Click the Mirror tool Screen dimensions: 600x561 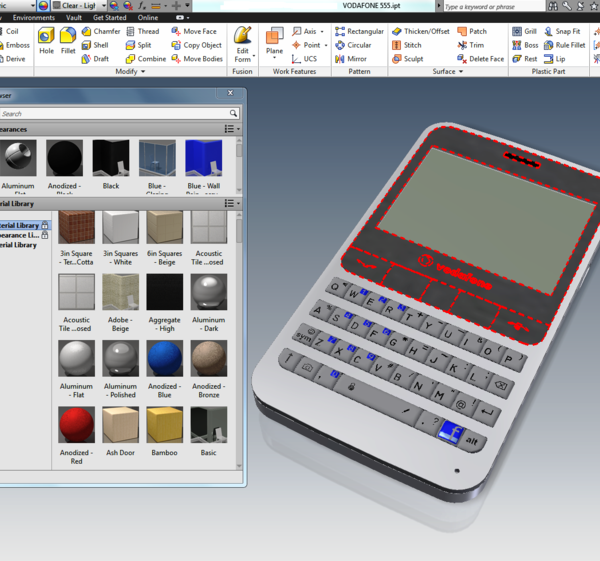click(351, 59)
